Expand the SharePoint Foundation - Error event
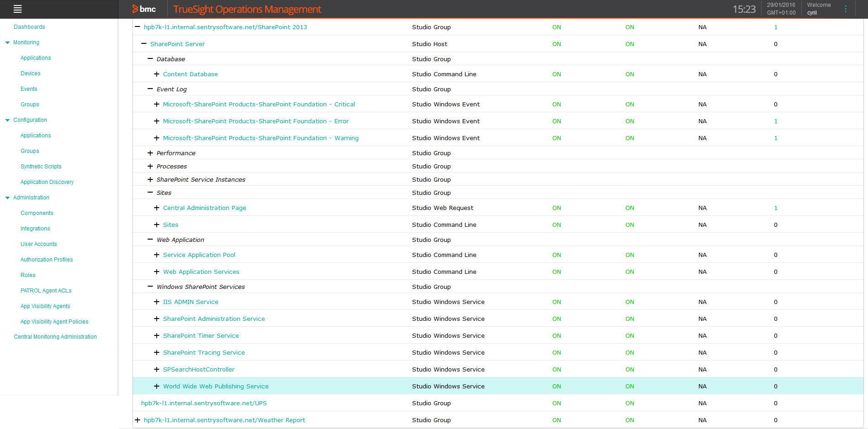Image resolution: width=868 pixels, height=429 pixels. [157, 121]
